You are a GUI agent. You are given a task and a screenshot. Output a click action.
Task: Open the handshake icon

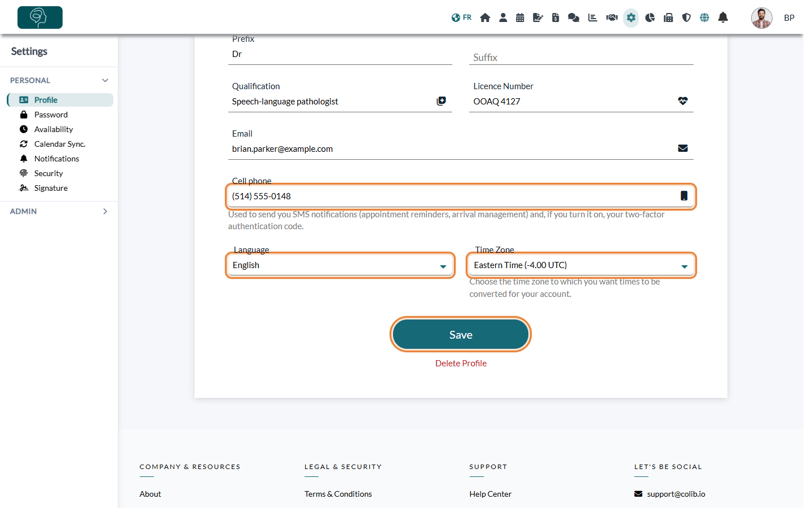(612, 17)
